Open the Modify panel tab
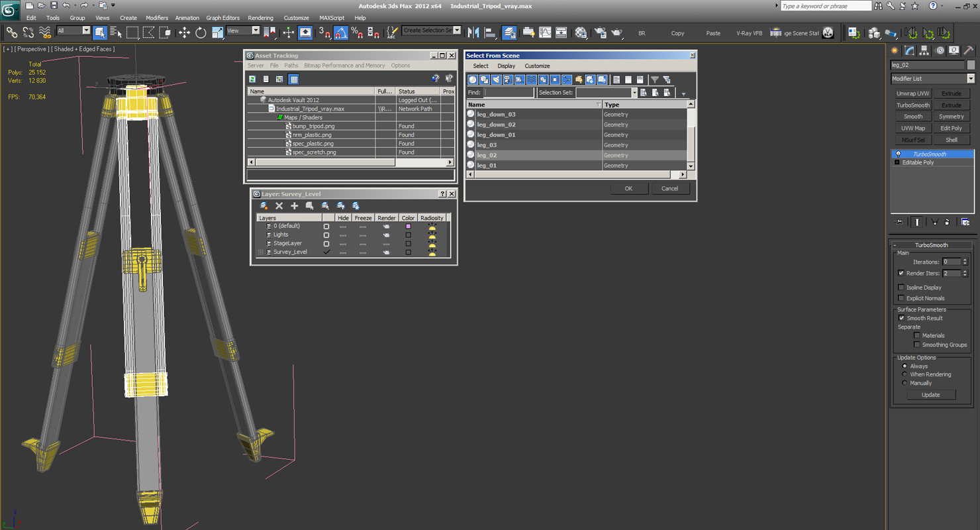Viewport: 980px width, 530px height. click(910, 50)
